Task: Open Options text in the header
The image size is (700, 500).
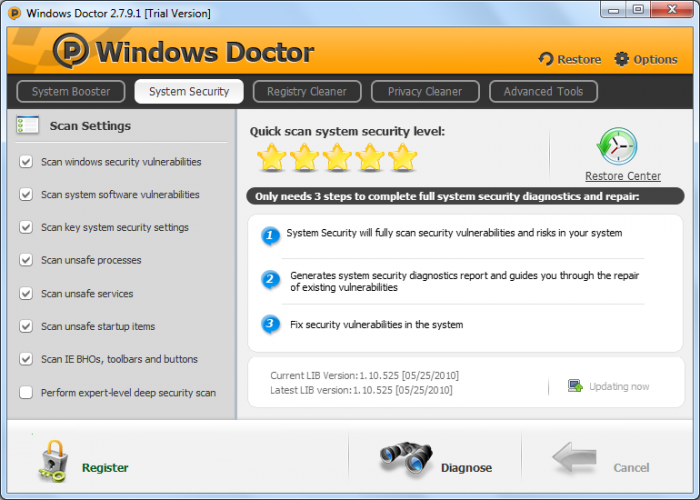Action: (655, 59)
